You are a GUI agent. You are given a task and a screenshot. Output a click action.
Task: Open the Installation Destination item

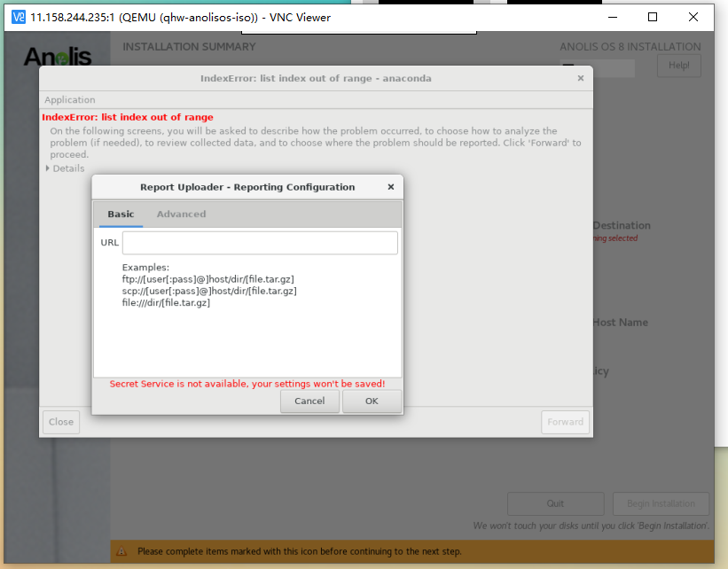click(621, 226)
